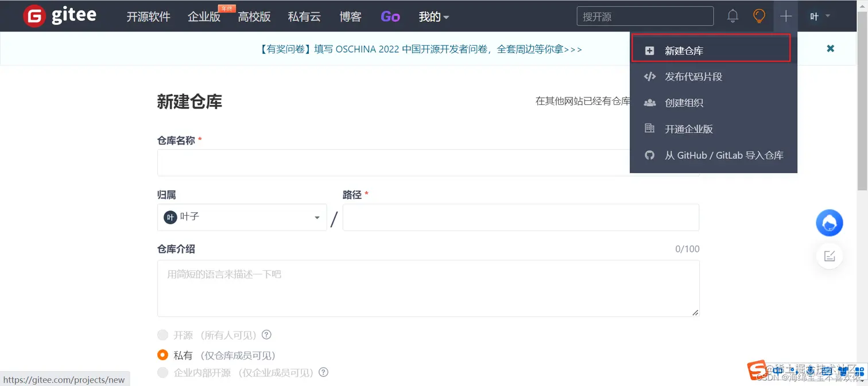Select 创建组织 from the menu
The image size is (868, 386).
coord(683,103)
